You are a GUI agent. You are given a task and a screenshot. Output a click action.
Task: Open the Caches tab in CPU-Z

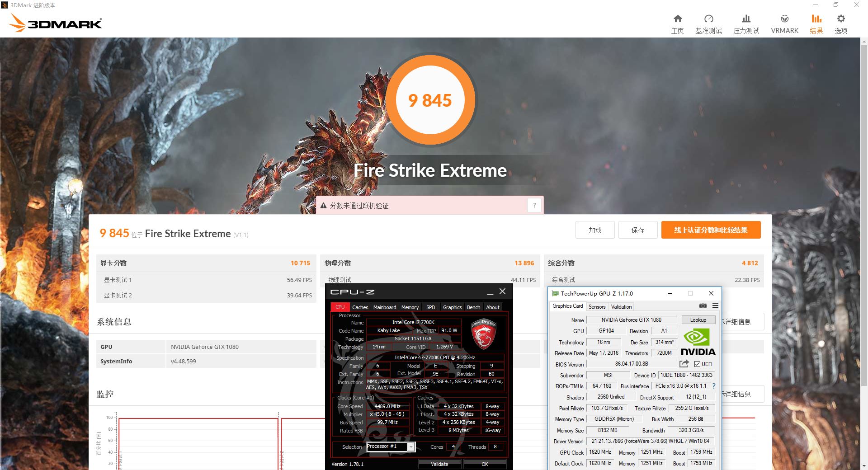360,307
